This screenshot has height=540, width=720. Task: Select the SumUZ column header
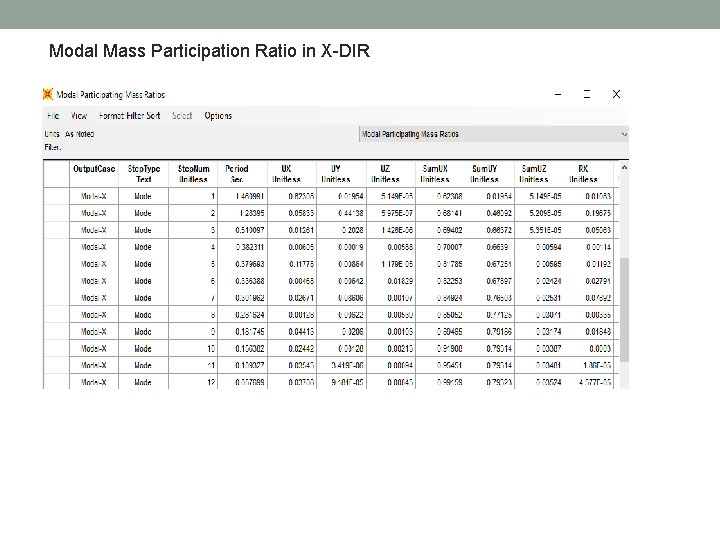(x=540, y=174)
